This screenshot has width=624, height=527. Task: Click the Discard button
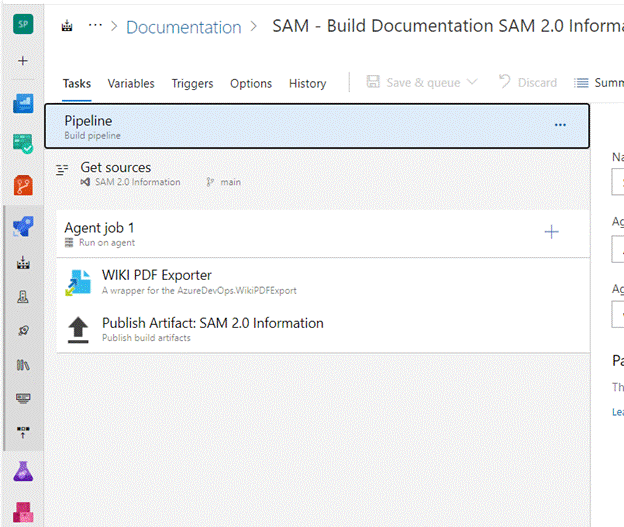528,82
